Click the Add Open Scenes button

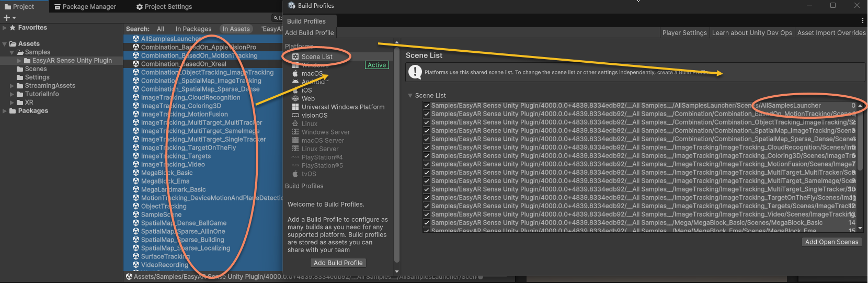pyautogui.click(x=831, y=242)
